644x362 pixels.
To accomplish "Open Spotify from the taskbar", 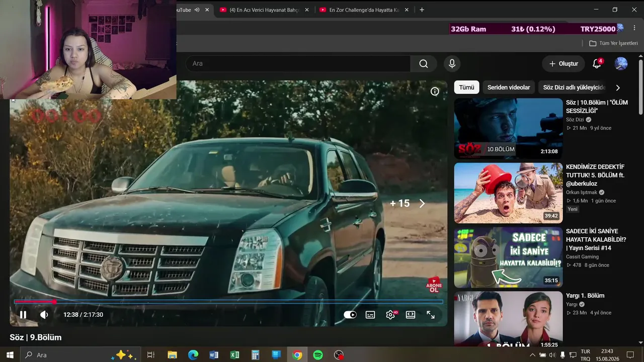I will pos(318,355).
